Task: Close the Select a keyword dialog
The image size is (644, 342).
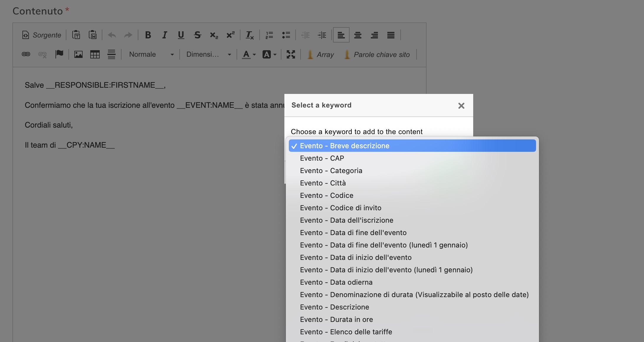Action: coord(461,106)
